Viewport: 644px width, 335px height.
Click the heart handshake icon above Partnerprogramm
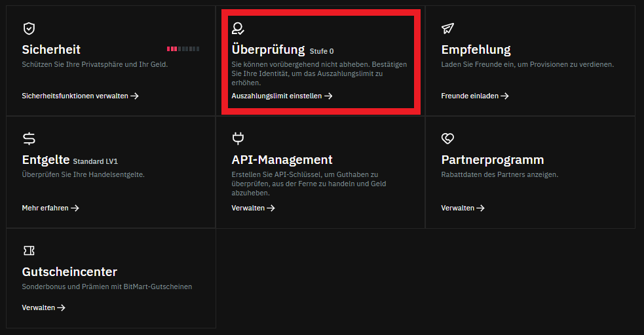(x=447, y=138)
